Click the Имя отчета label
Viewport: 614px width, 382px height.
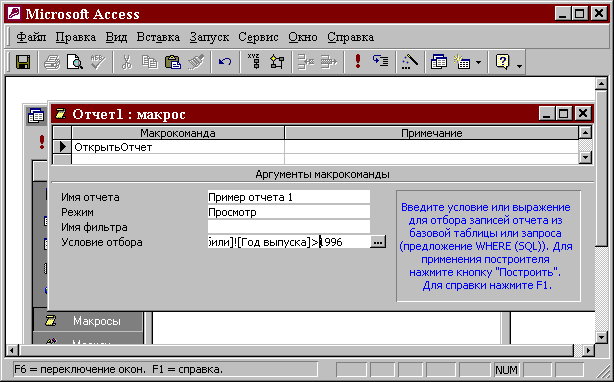coord(90,197)
